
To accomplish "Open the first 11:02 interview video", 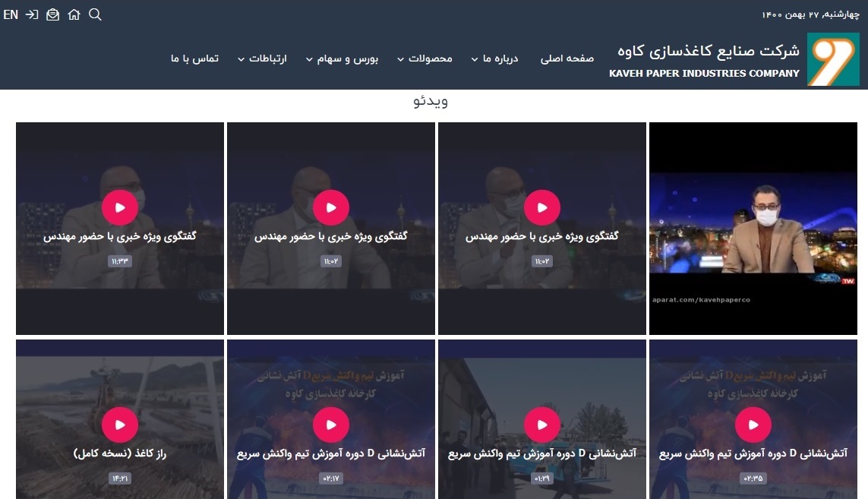I will tap(542, 207).
